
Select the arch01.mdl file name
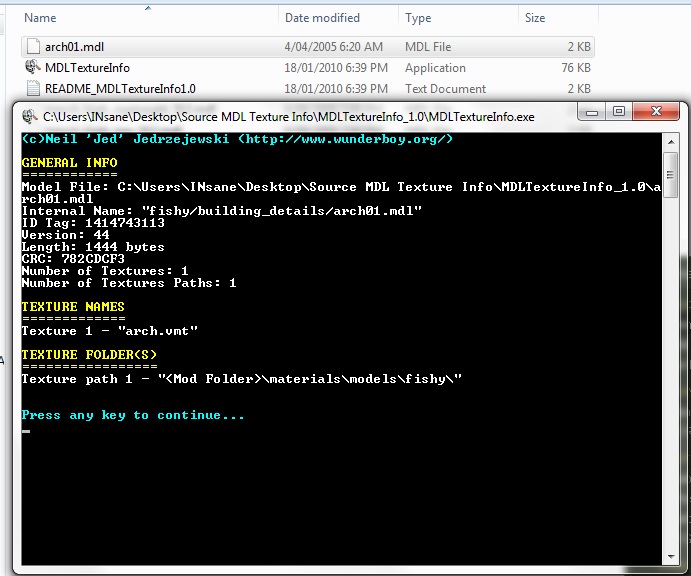pos(75,47)
